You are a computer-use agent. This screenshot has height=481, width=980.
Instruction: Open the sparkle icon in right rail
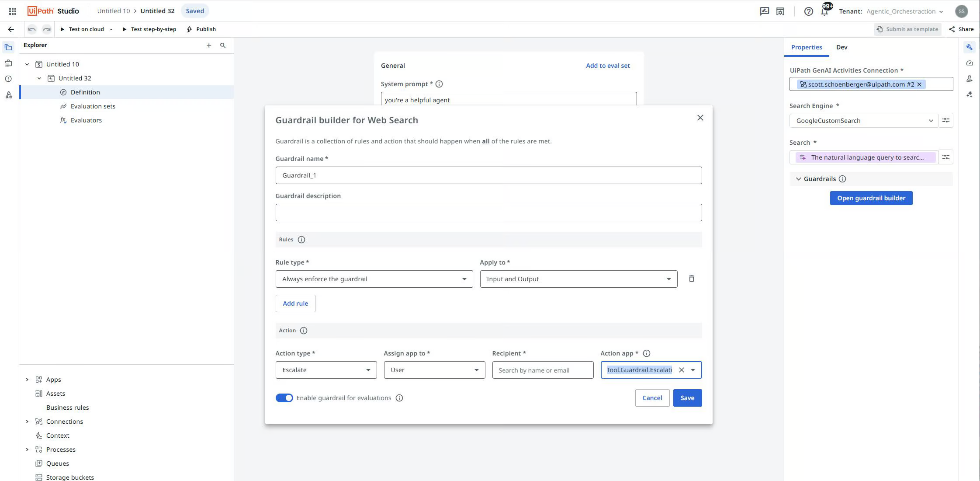pos(970,94)
